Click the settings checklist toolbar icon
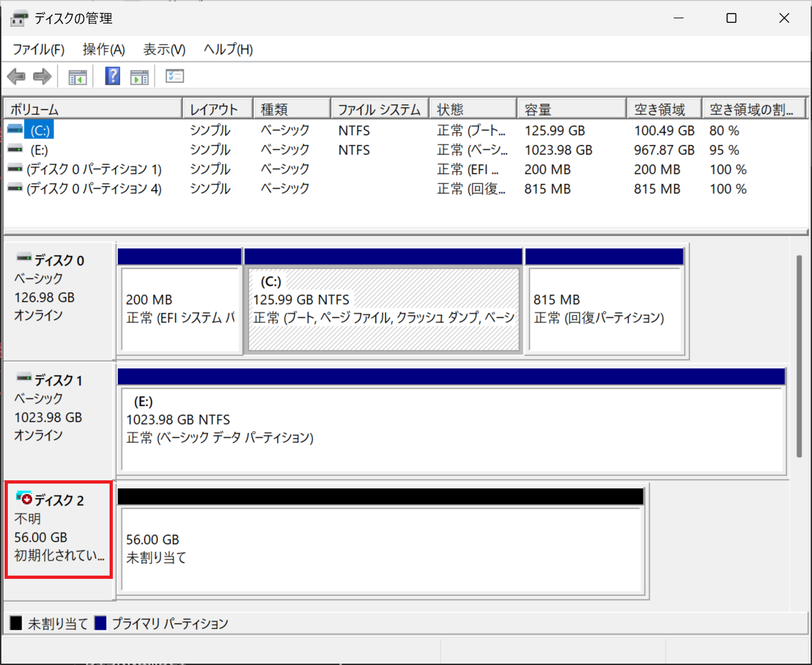The height and width of the screenshot is (665, 812). (x=175, y=76)
